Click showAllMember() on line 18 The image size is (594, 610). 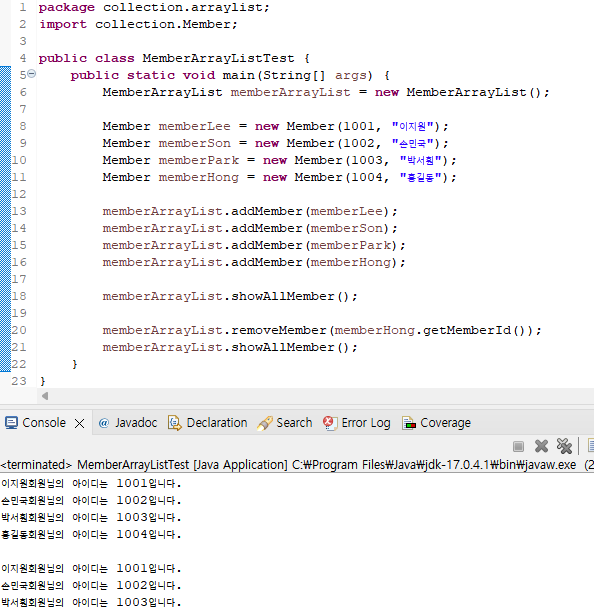(x=290, y=296)
